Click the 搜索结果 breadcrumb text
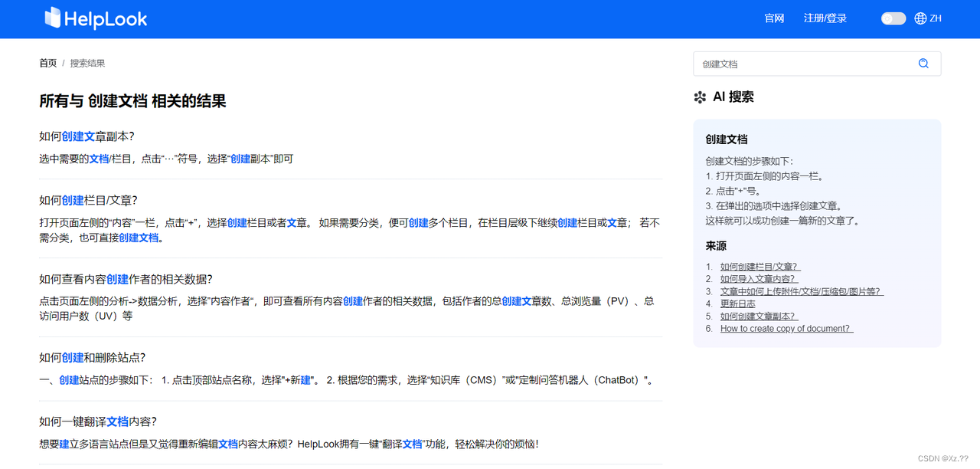This screenshot has height=469, width=980. (88, 63)
